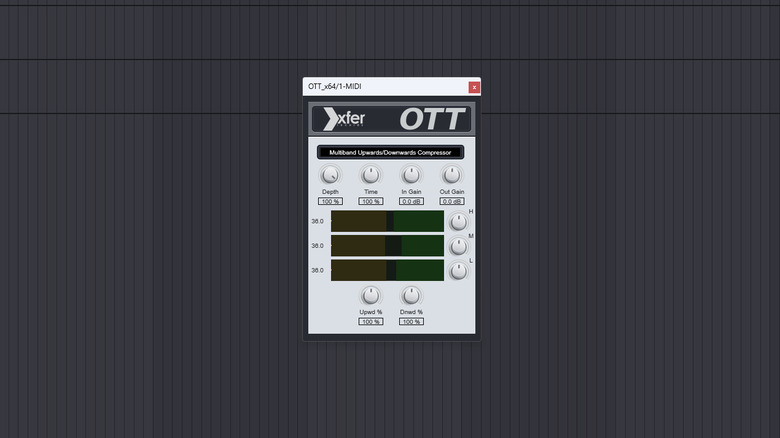Image resolution: width=780 pixels, height=438 pixels.
Task: Click the L band gain knob
Action: (459, 271)
